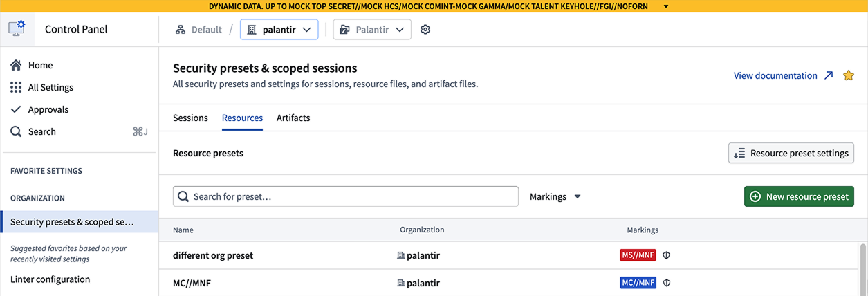Click the All Settings grid icon
This screenshot has width=868, height=296.
[16, 87]
